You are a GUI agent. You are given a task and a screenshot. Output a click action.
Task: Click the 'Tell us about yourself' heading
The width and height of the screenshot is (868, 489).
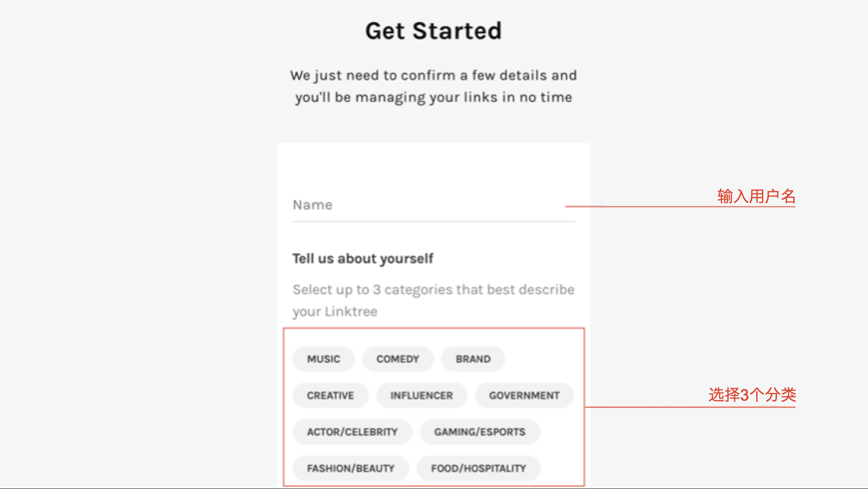363,259
